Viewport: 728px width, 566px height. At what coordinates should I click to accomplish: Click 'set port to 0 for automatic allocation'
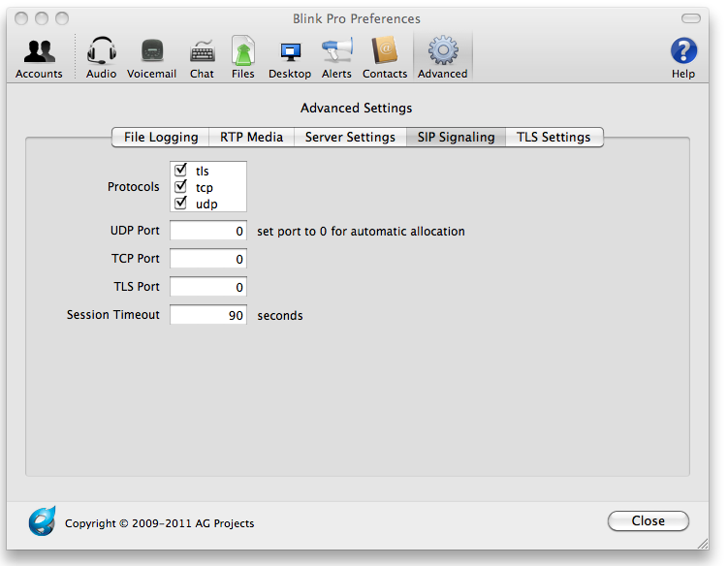[361, 232]
